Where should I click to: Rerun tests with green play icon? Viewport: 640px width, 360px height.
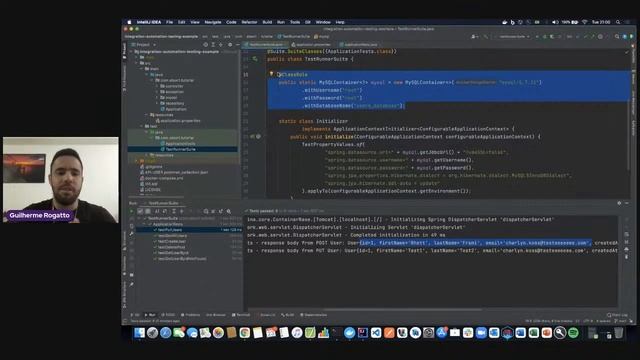pos(131,211)
